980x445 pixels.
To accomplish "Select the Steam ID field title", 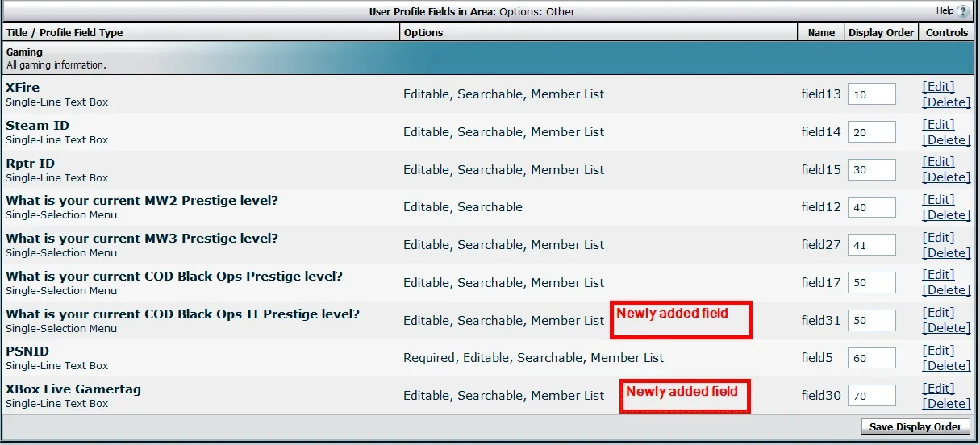I will 38,126.
